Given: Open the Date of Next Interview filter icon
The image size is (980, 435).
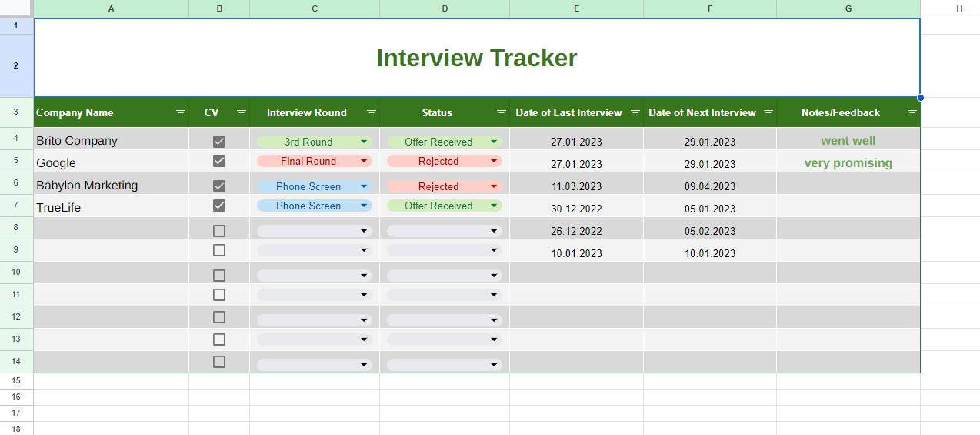Looking at the screenshot, I should coord(768,112).
